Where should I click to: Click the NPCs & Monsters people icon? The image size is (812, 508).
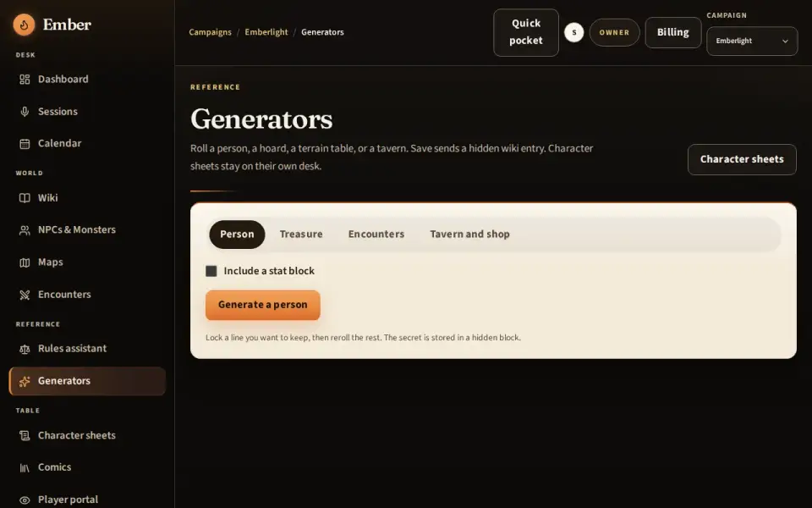(25, 230)
